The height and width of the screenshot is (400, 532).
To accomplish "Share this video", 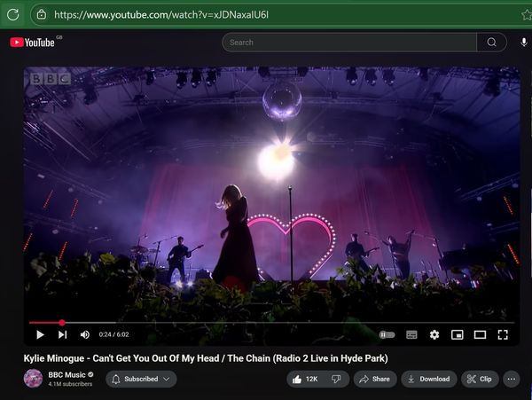I will point(375,379).
